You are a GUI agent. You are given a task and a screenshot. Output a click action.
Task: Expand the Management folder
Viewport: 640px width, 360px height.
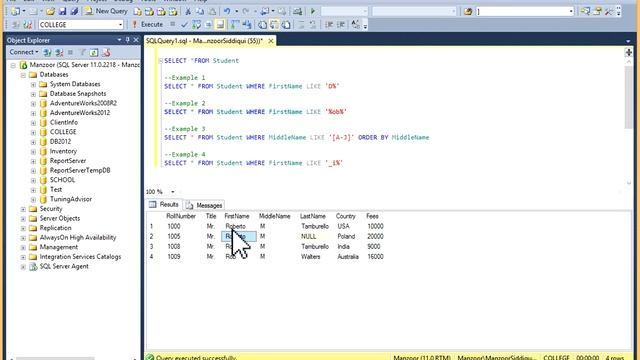click(x=23, y=247)
